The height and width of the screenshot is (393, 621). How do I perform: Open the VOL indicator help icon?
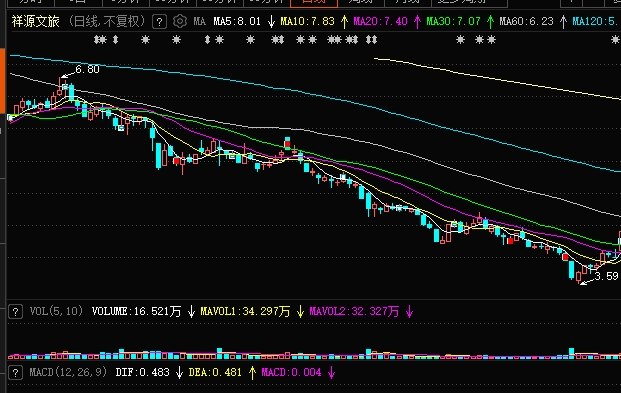[15, 312]
